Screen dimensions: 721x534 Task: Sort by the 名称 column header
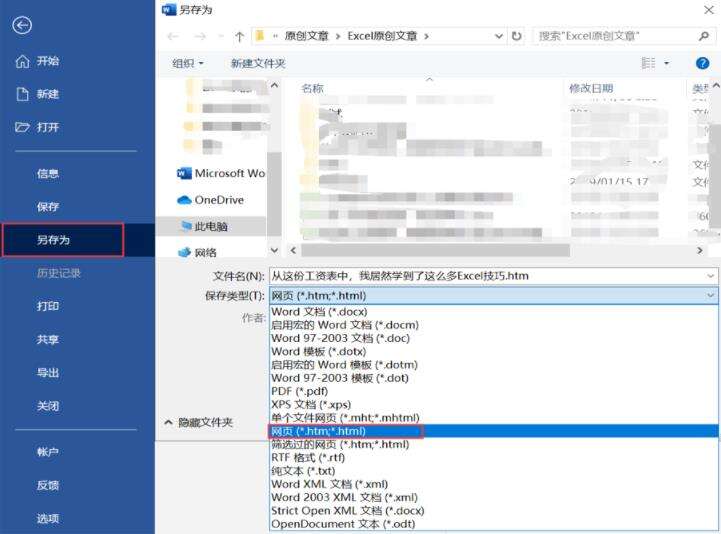tap(312, 88)
